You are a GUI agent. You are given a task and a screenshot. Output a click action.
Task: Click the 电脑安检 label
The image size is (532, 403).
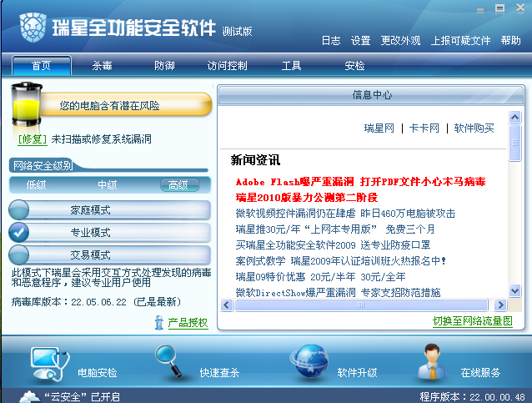coord(98,373)
